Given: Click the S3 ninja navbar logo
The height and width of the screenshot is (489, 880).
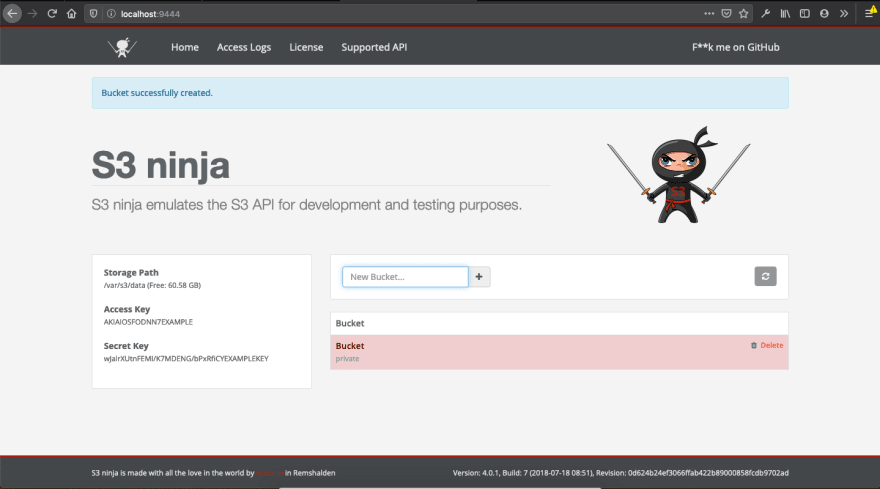Looking at the screenshot, I should coord(122,47).
